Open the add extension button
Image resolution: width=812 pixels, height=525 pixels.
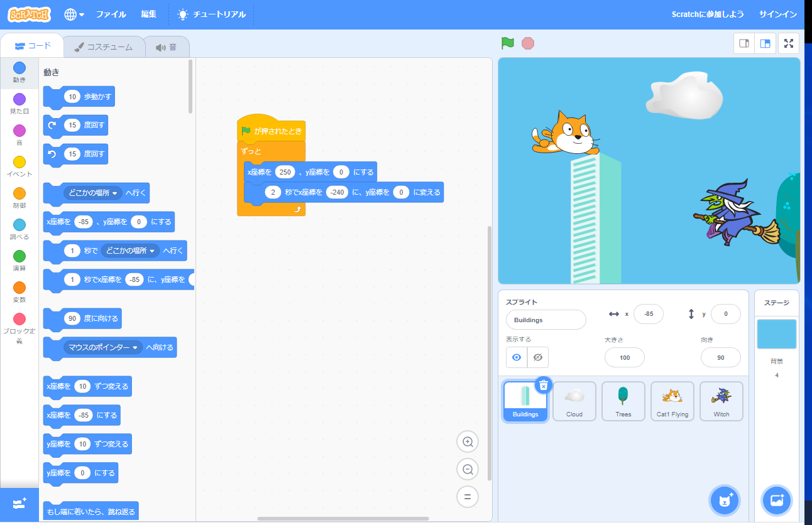coord(19,504)
